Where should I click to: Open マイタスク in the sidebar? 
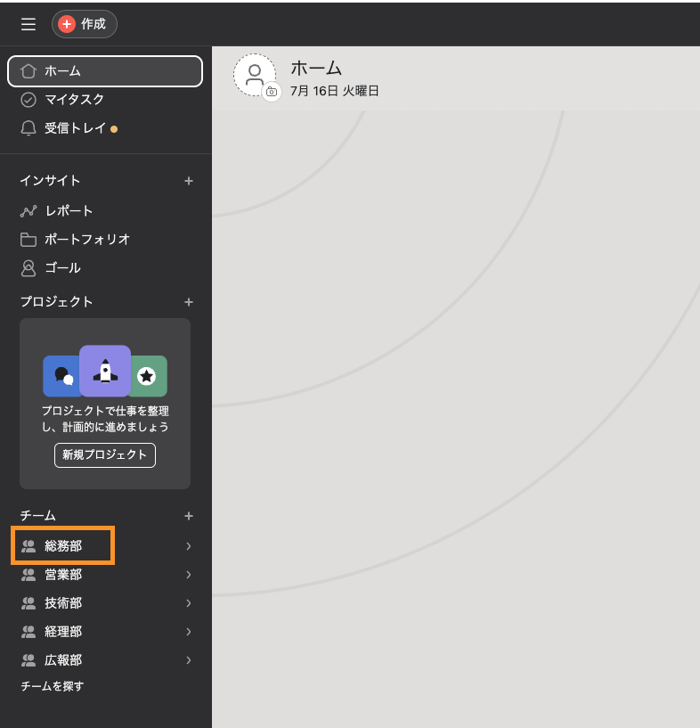[x=75, y=100]
